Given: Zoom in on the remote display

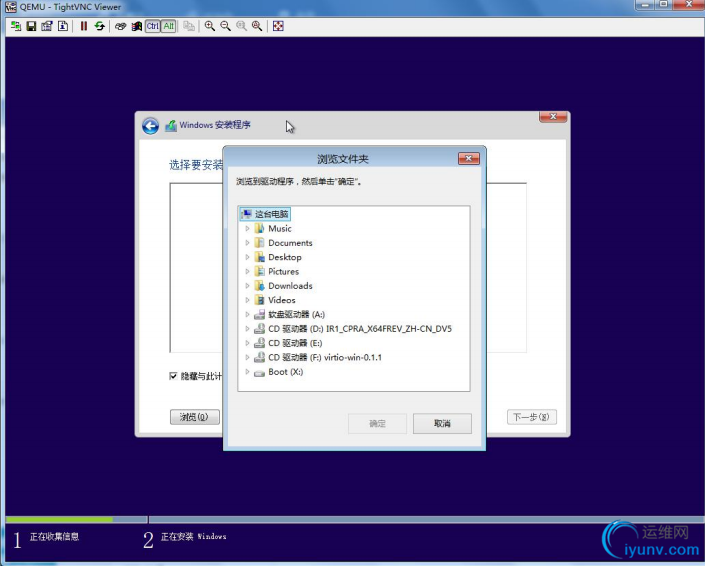Looking at the screenshot, I should pos(210,26).
